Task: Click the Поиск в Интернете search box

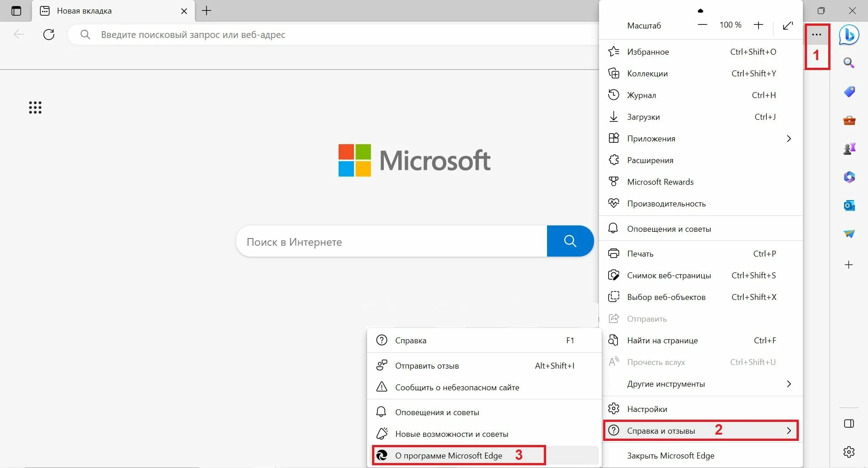Action: pyautogui.click(x=392, y=242)
